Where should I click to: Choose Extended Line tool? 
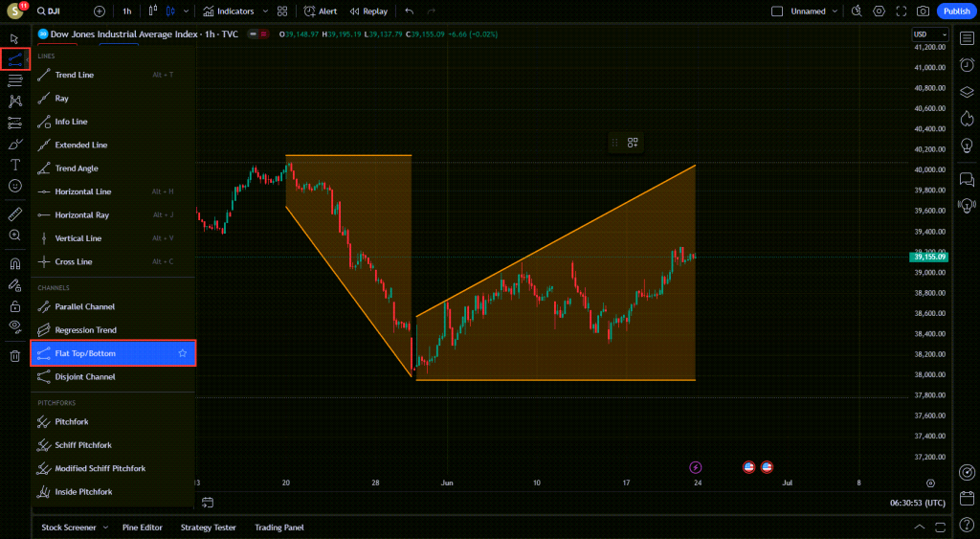click(x=113, y=146)
